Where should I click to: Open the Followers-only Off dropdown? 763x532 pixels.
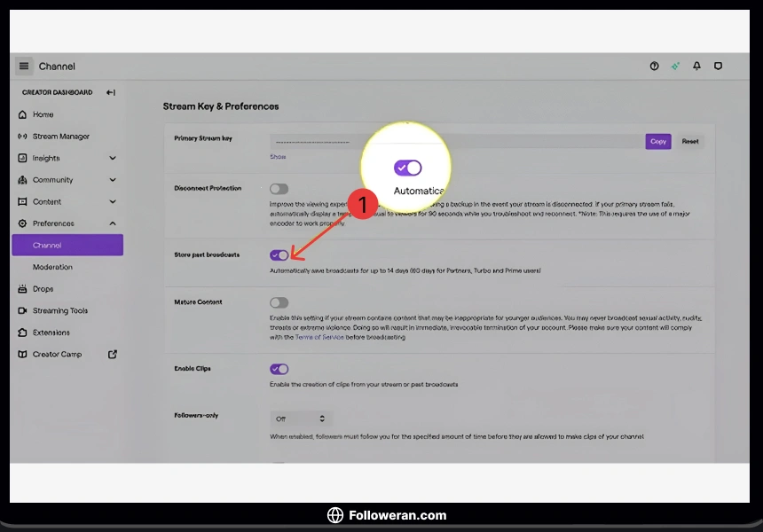[301, 419]
